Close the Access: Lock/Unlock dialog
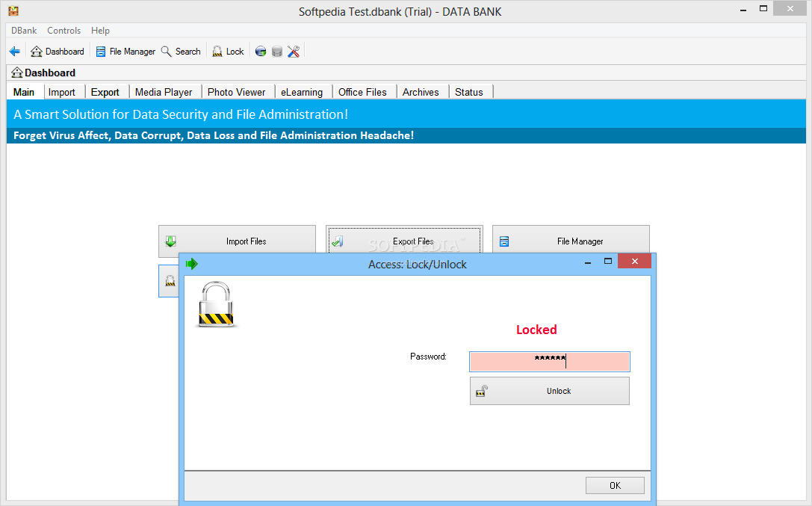The image size is (812, 506). pyautogui.click(x=634, y=261)
